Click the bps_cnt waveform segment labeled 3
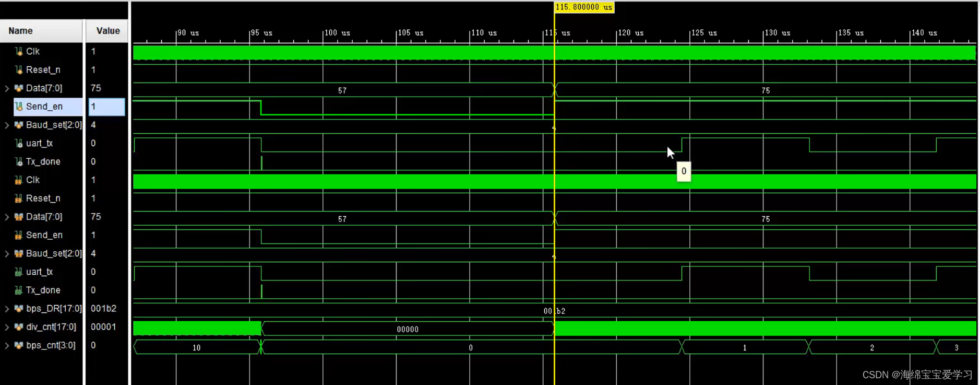The image size is (980, 385). 957,347
